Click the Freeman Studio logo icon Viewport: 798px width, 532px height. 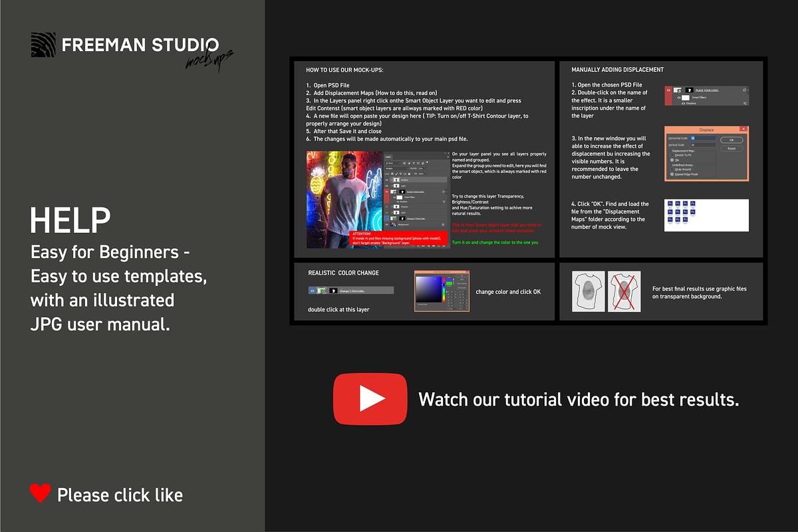click(x=43, y=45)
